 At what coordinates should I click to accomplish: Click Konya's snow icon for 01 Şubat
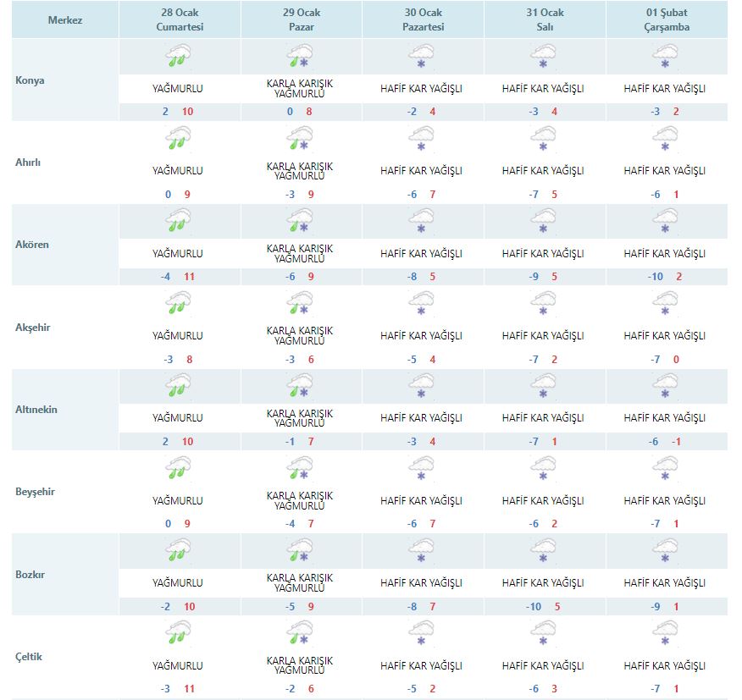point(665,57)
